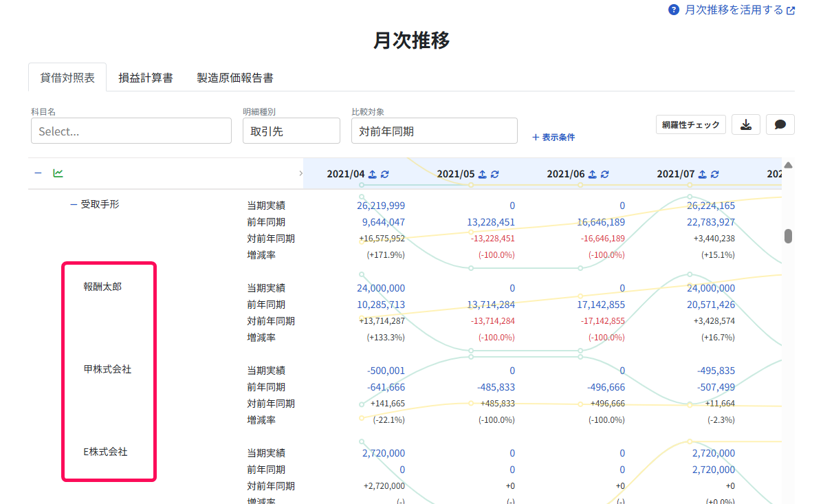Click the blue help question mark icon

(x=673, y=10)
